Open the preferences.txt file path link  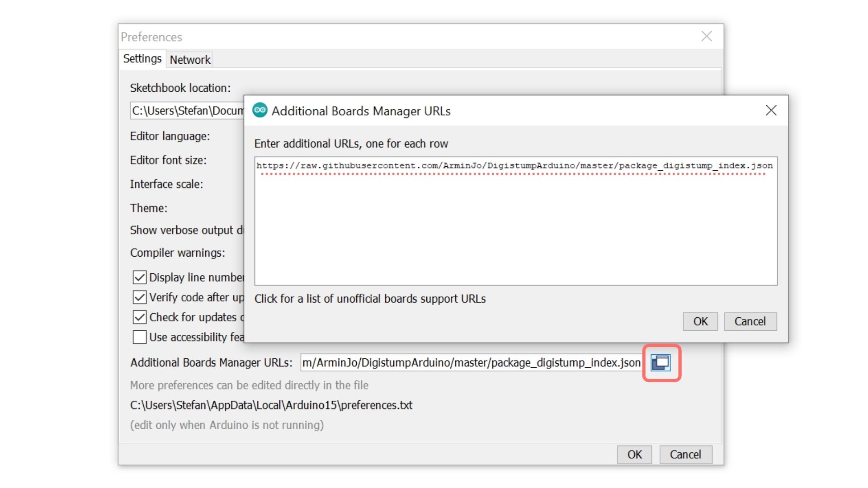pyautogui.click(x=271, y=405)
